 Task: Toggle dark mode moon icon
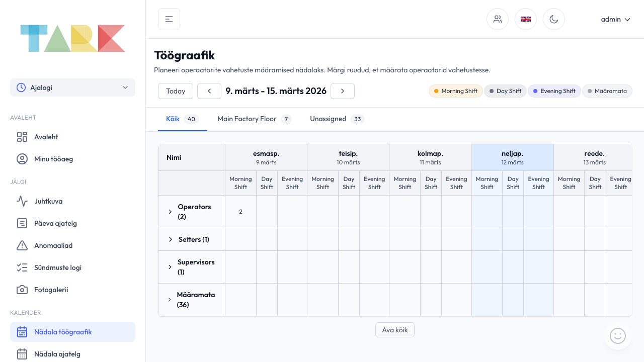pos(554,19)
